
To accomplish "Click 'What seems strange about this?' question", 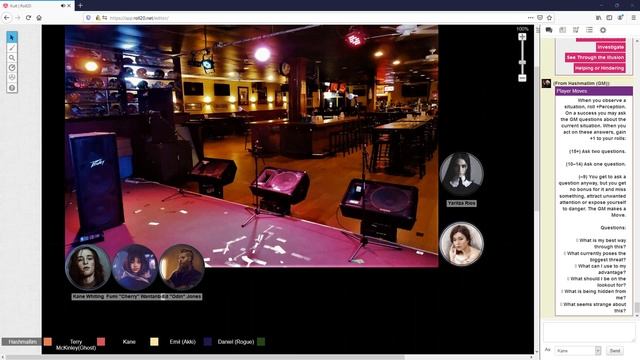I will [x=594, y=307].
